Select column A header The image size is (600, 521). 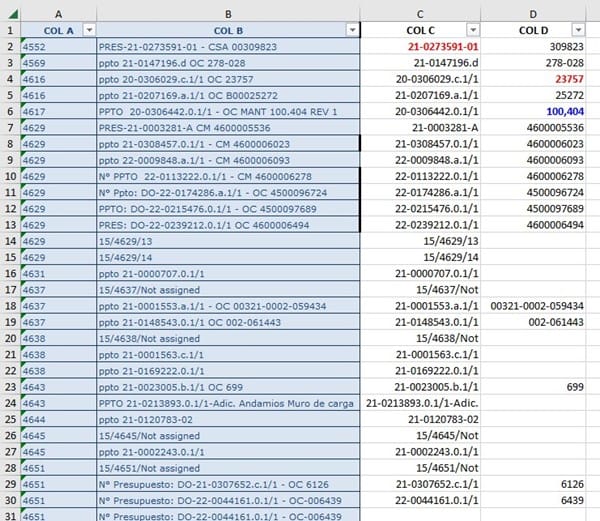(59, 14)
